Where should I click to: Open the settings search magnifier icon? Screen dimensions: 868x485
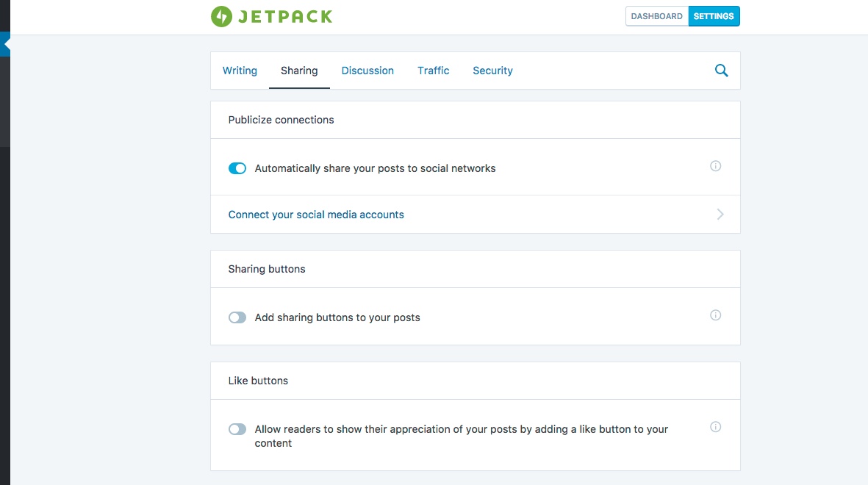721,71
